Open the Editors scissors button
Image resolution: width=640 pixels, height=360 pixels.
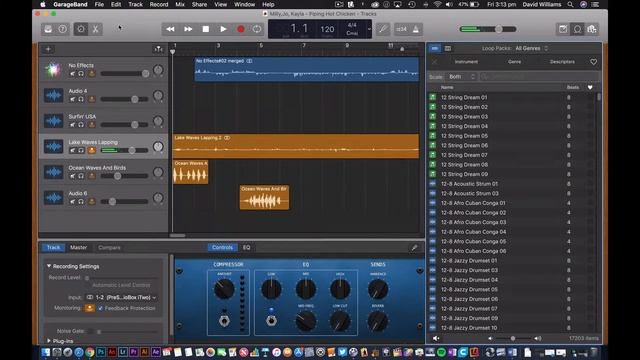[96, 29]
